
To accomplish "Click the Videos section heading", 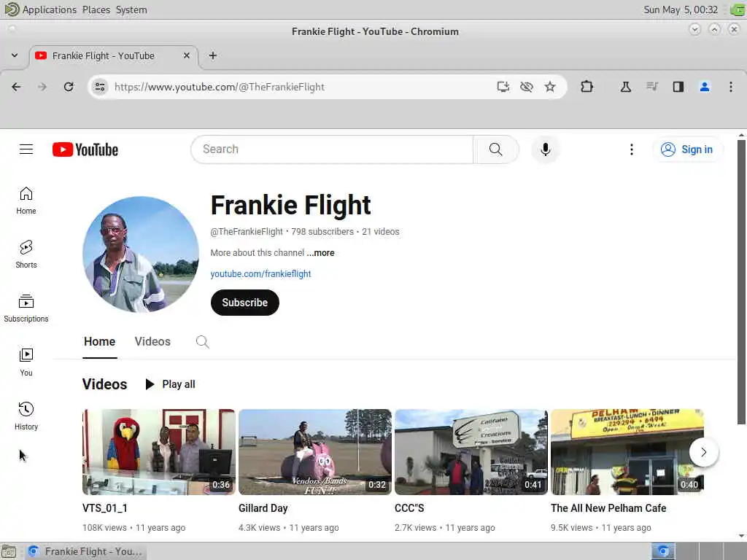I will pos(105,384).
